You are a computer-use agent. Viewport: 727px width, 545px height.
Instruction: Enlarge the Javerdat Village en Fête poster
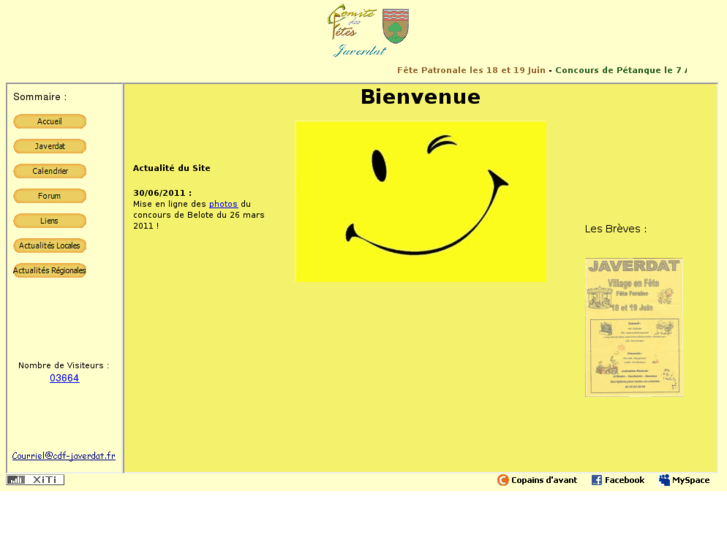point(634,327)
